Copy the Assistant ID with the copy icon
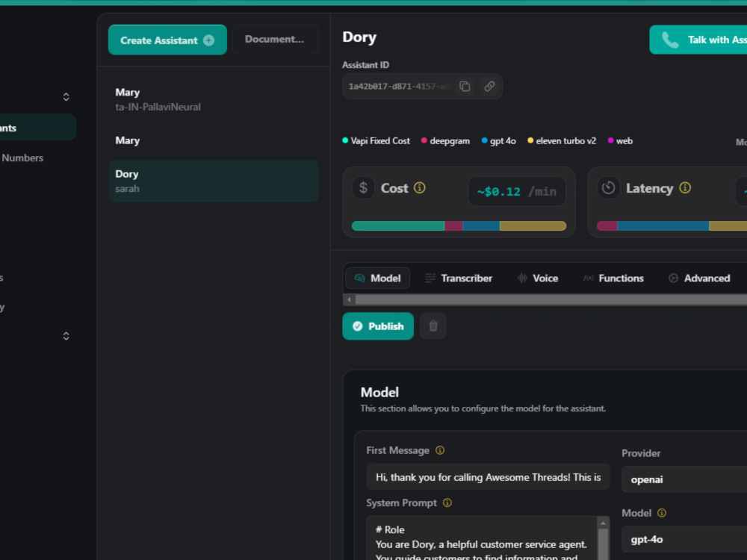This screenshot has width=747, height=560. click(465, 86)
